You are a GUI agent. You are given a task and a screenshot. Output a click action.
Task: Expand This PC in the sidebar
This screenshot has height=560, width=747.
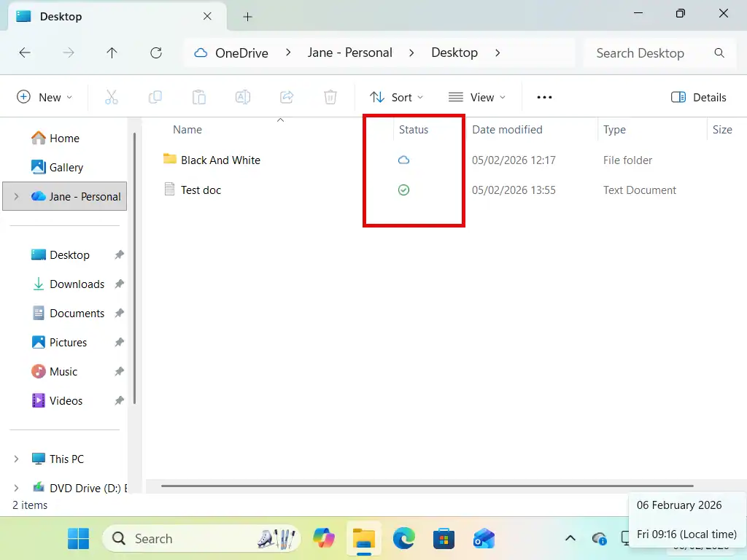tap(16, 459)
